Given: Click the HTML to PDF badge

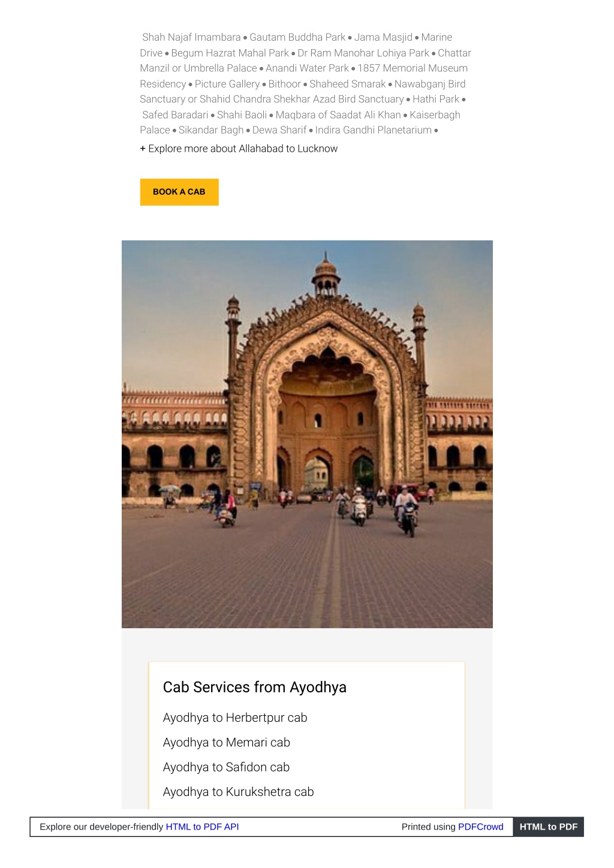Looking at the screenshot, I should tap(548, 827).
